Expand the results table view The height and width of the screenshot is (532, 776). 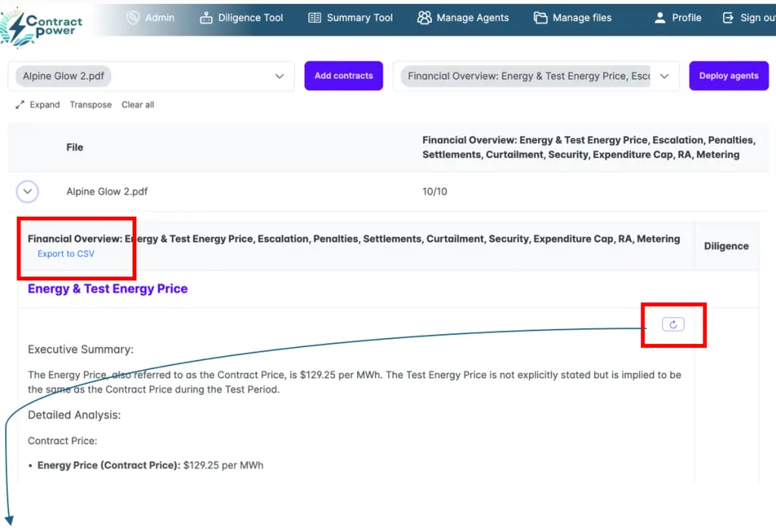[x=38, y=105]
